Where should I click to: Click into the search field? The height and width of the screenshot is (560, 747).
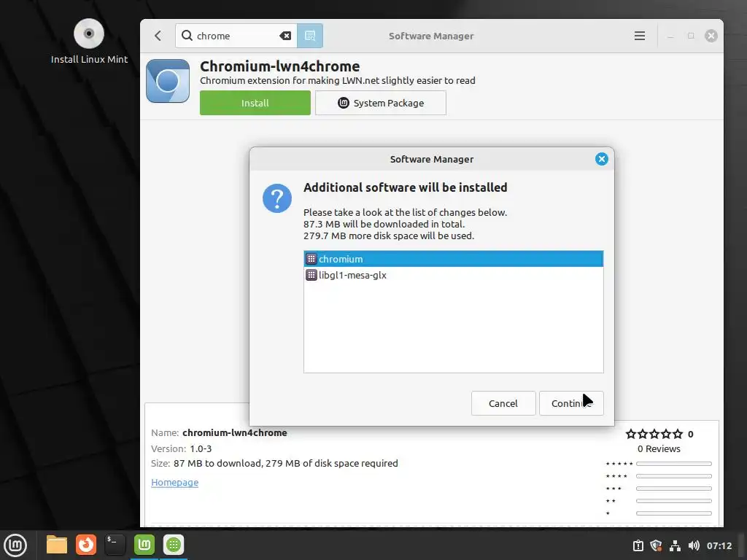tap(236, 36)
